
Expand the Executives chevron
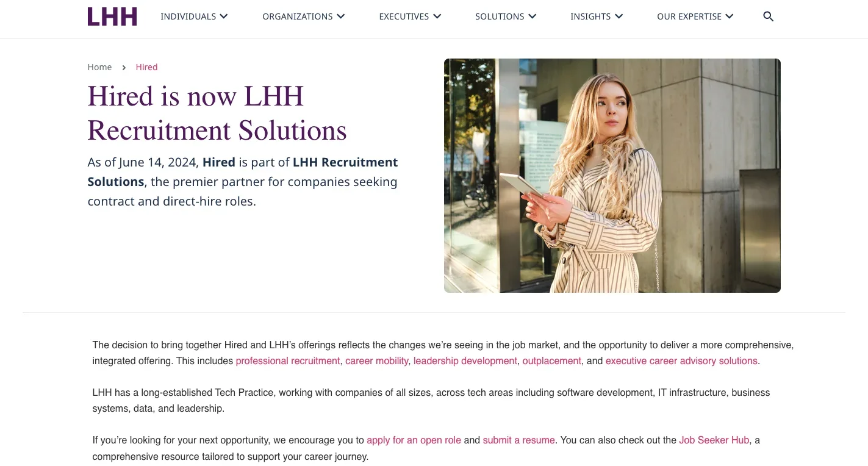click(437, 16)
